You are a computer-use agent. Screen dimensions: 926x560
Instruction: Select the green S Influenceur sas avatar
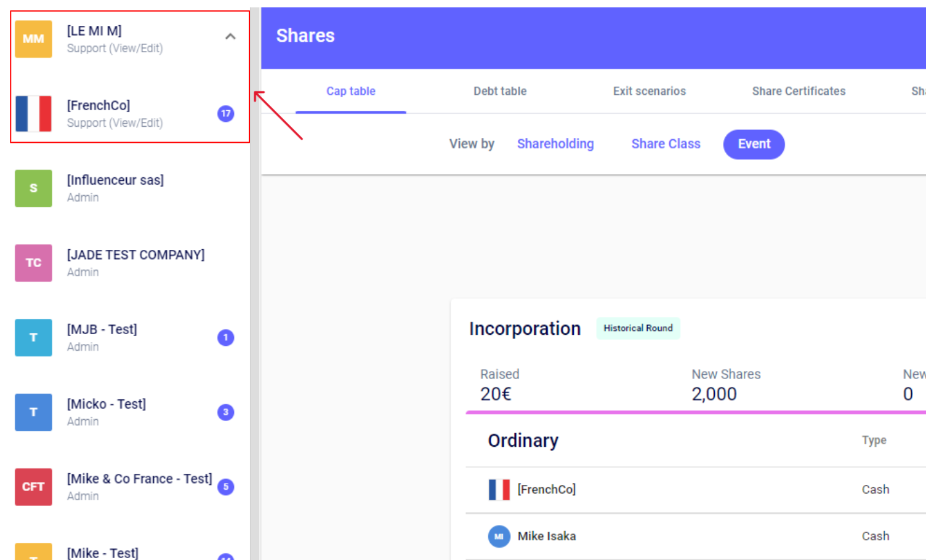click(33, 188)
